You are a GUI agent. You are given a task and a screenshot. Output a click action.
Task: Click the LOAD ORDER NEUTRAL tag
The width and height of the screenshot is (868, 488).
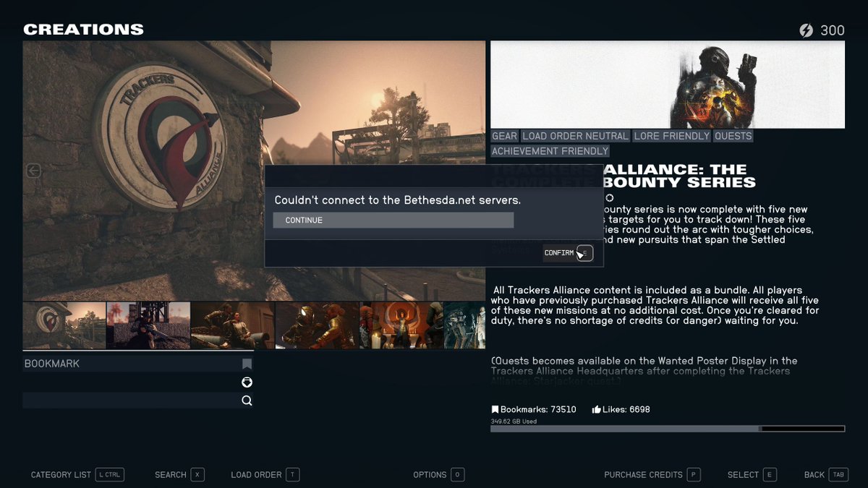(x=576, y=136)
